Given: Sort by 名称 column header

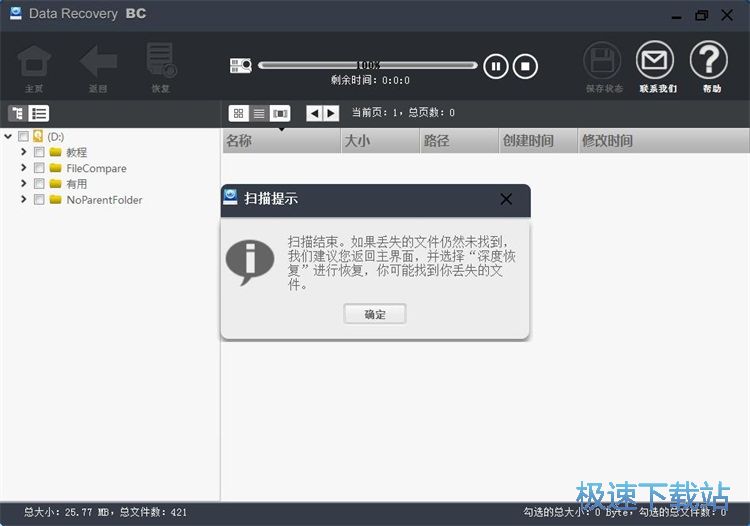Looking at the screenshot, I should [281, 141].
